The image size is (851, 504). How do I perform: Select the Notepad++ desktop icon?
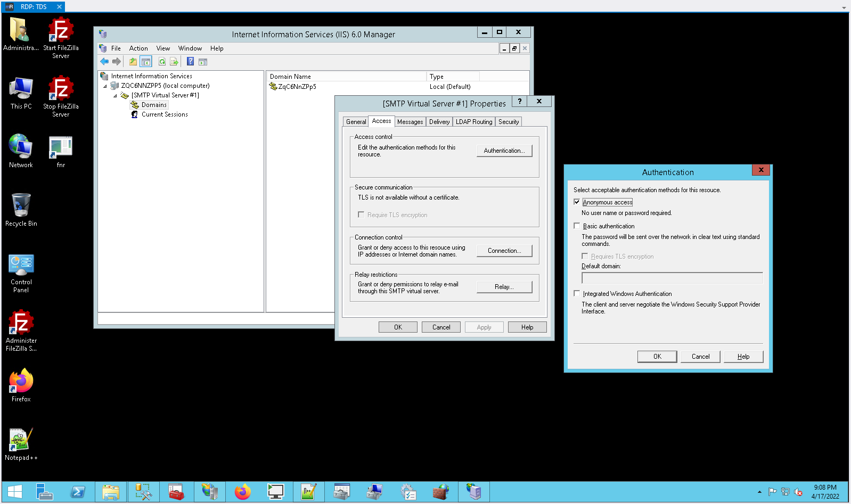[21, 444]
